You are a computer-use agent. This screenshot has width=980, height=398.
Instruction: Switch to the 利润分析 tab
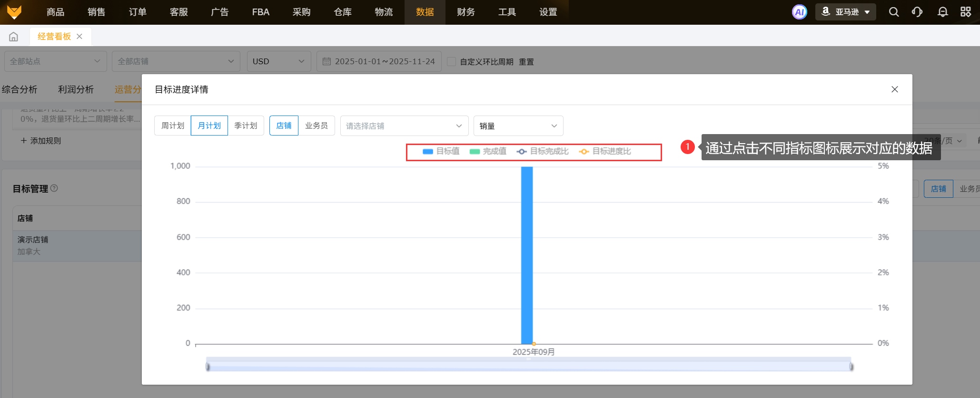76,89
